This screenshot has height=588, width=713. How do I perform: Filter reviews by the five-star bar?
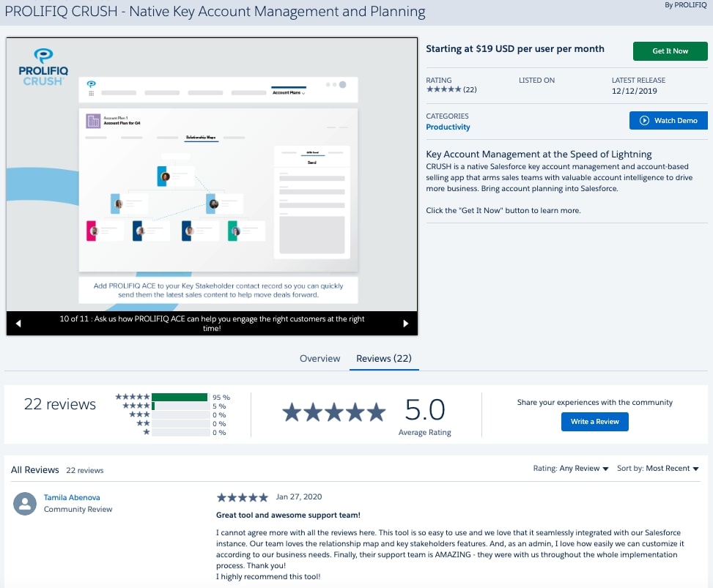point(180,397)
